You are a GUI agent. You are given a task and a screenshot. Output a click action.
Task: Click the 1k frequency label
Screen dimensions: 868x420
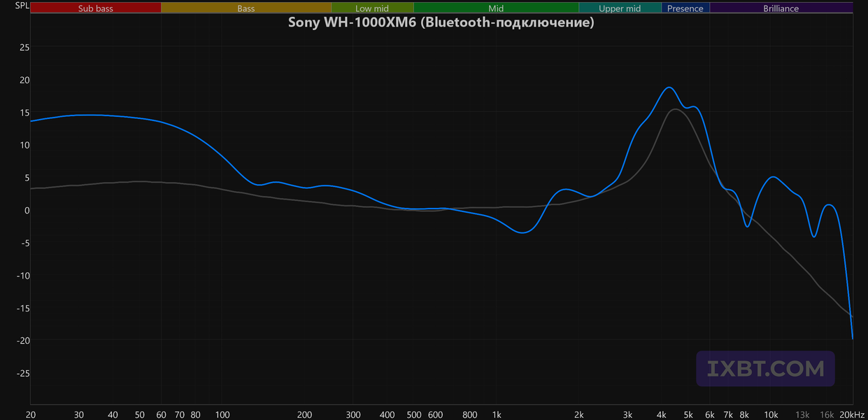point(497,414)
